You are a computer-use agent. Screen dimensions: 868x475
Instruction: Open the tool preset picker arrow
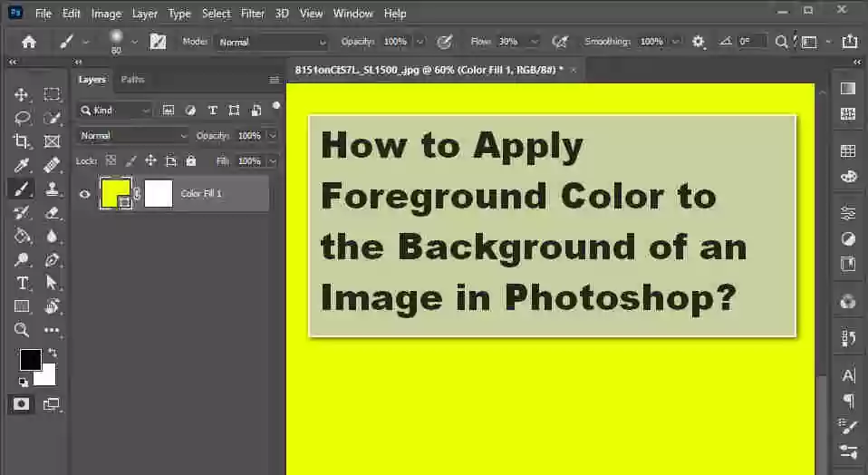(85, 42)
